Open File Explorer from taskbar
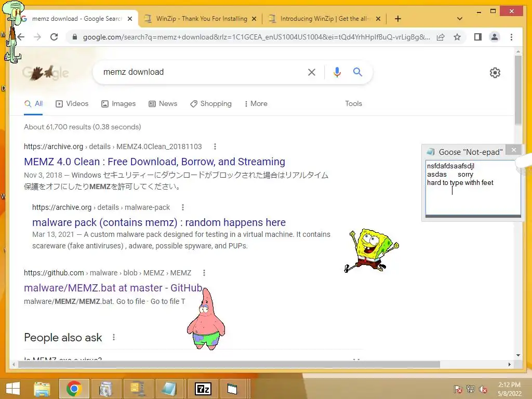The image size is (532, 399). click(x=42, y=389)
